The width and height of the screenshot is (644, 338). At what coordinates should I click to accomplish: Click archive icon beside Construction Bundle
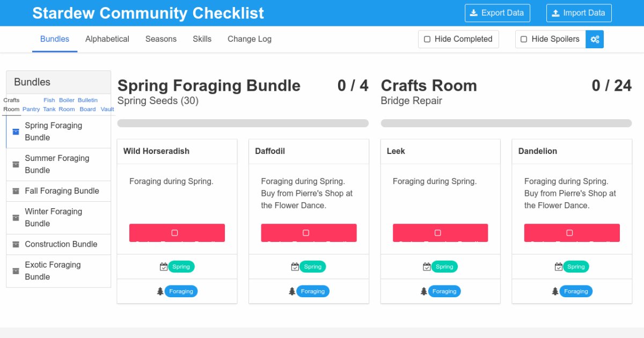[x=16, y=245]
